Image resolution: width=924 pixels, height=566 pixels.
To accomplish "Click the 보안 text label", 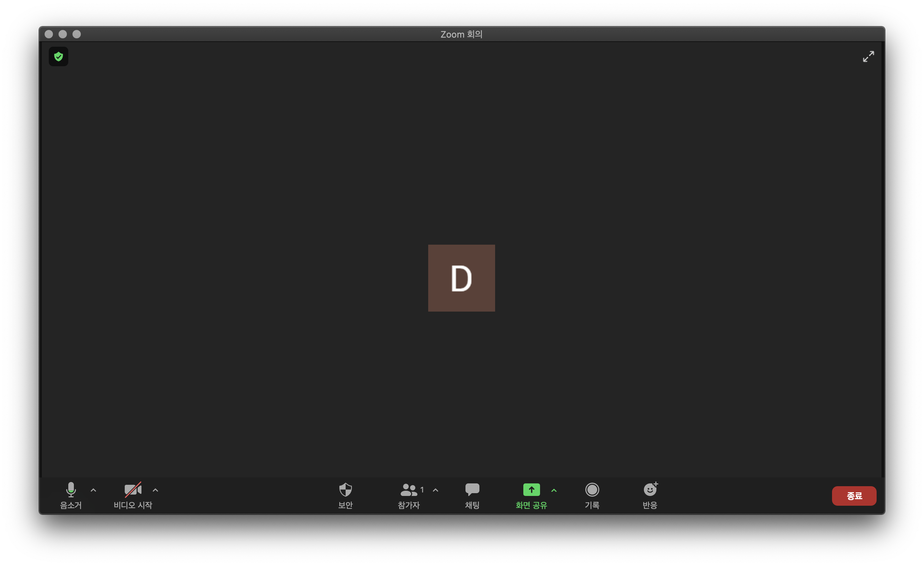I will pos(345,505).
